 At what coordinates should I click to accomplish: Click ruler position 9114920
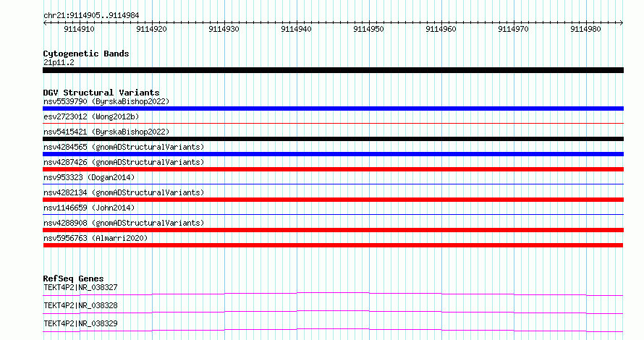point(151,29)
